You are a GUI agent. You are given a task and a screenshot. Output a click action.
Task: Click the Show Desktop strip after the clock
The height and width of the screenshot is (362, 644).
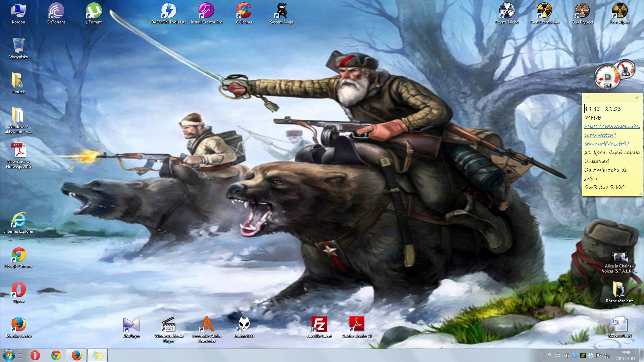click(641, 355)
